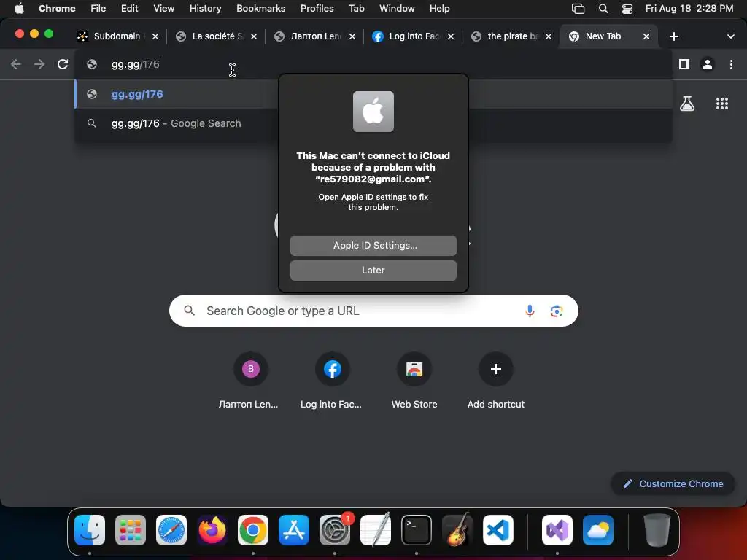The height and width of the screenshot is (560, 747).
Task: Close the New Tab tab
Action: pos(646,36)
